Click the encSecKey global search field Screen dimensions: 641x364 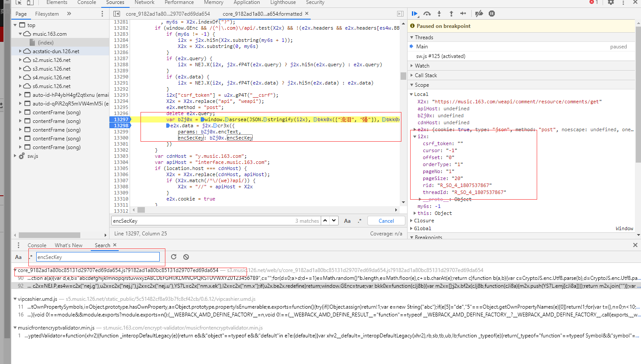[x=97, y=257]
